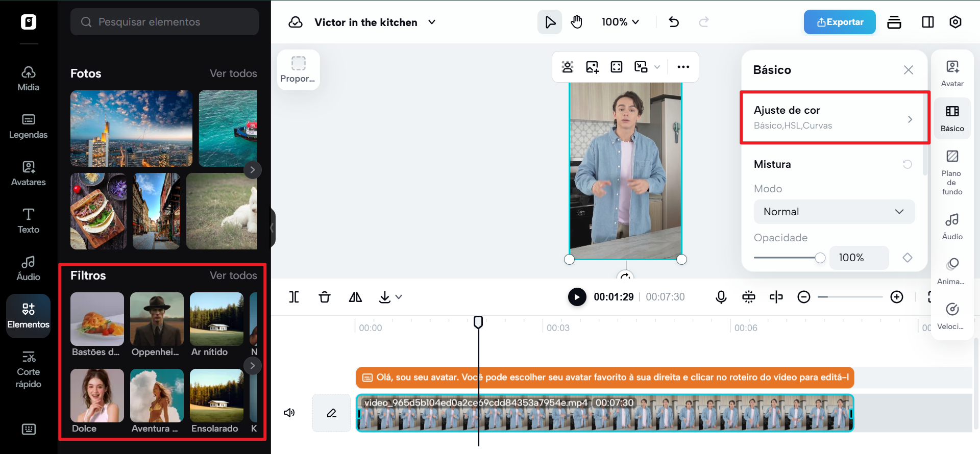This screenshot has width=980, height=454.
Task: Click the replace image icon in clip toolbar
Action: 592,67
